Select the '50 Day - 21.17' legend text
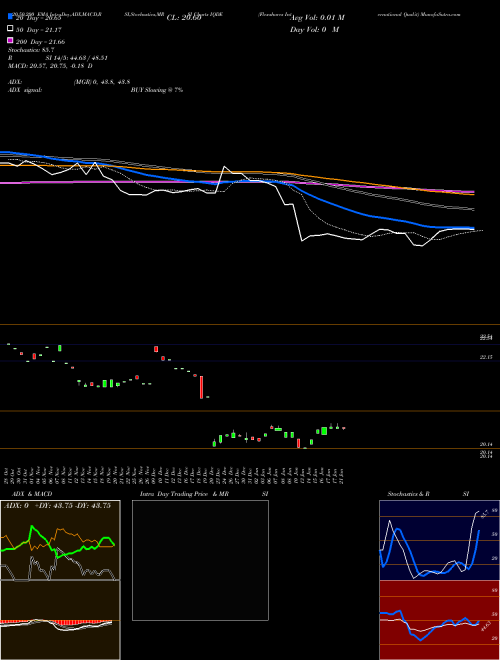 [39, 30]
